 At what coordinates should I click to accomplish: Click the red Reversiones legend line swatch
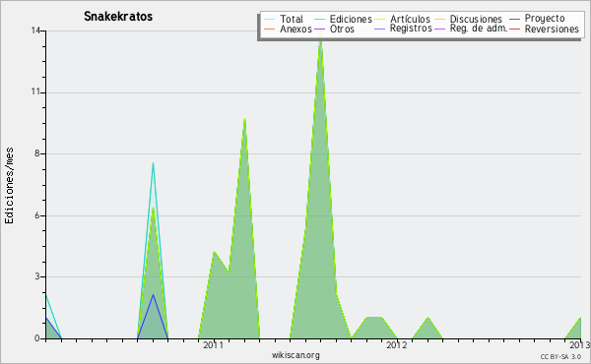pyautogui.click(x=515, y=29)
